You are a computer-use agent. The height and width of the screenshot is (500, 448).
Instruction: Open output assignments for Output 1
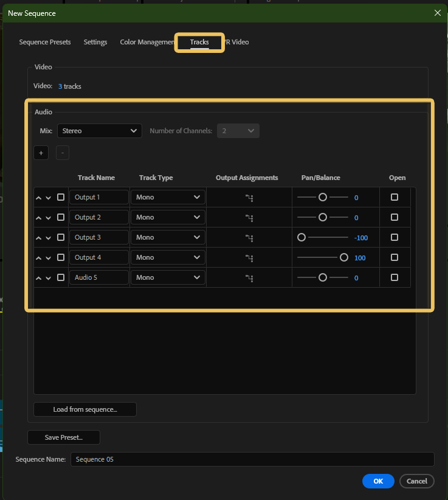[x=249, y=198]
